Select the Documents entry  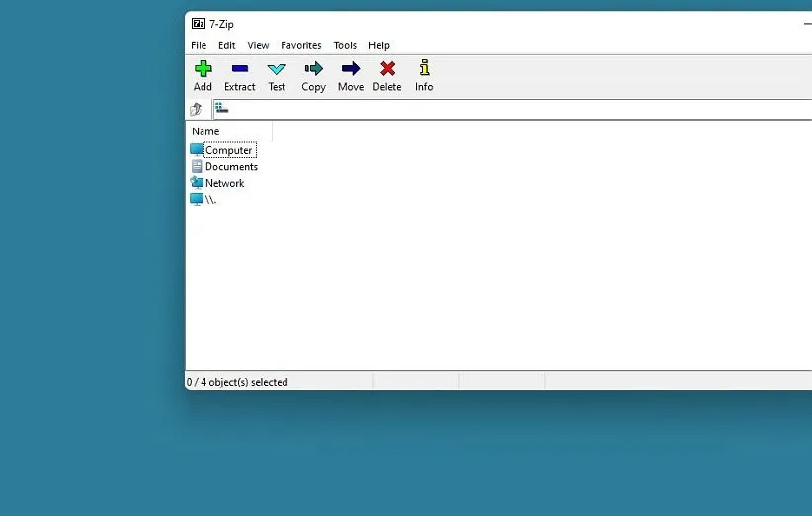pyautogui.click(x=231, y=167)
